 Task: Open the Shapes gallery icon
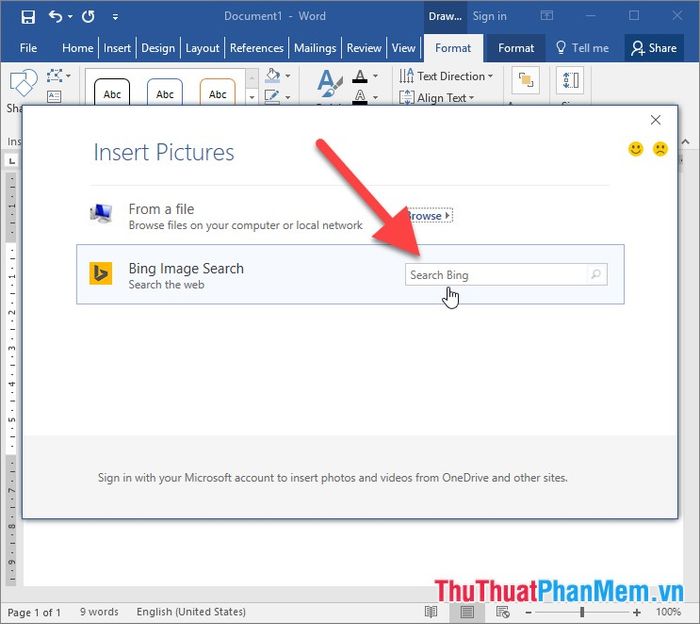[x=23, y=83]
